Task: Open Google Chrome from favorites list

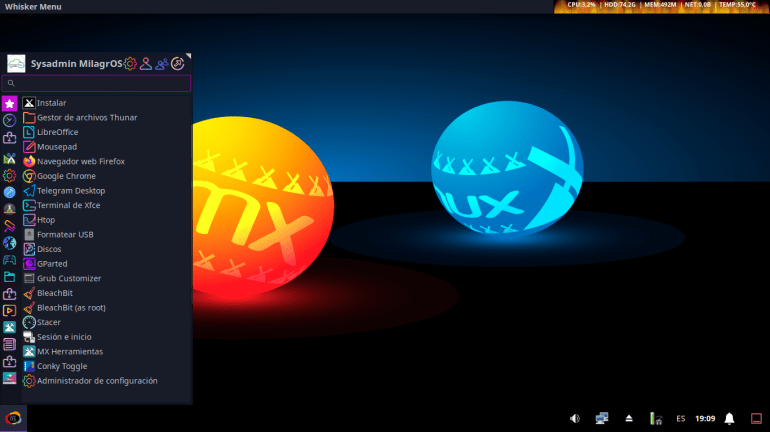Action: tap(66, 176)
